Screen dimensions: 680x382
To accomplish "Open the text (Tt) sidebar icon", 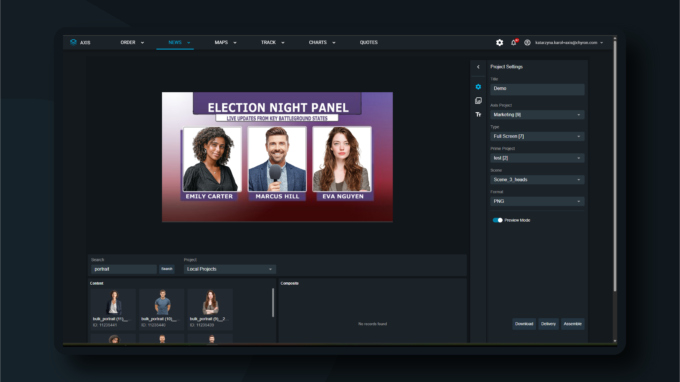I will point(478,114).
